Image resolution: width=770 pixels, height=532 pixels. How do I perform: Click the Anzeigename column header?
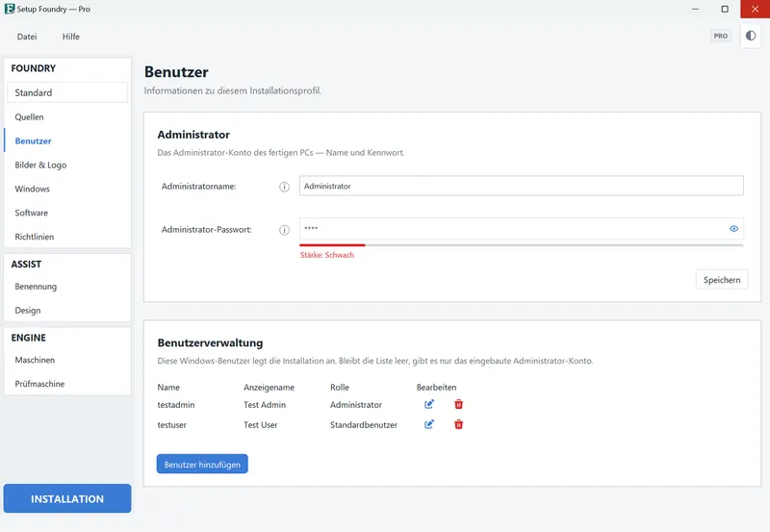269,388
